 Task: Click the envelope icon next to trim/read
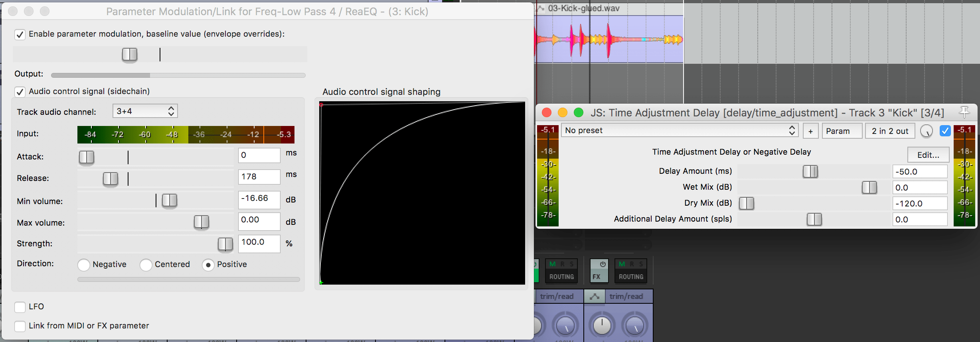pos(595,297)
